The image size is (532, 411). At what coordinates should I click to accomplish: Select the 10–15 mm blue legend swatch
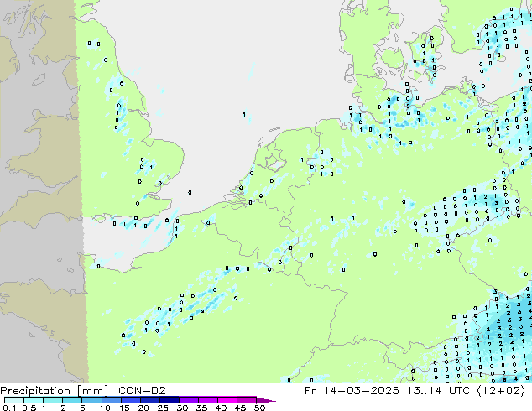pos(111,400)
